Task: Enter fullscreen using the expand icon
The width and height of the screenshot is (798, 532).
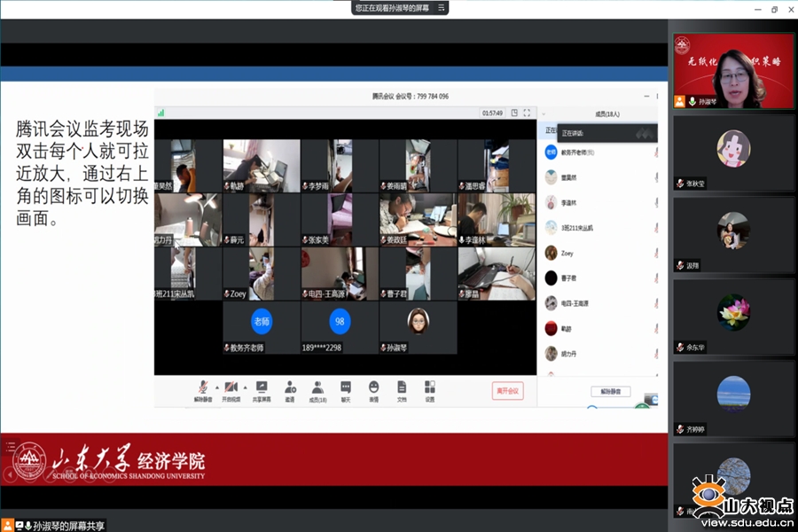Action: tap(527, 113)
